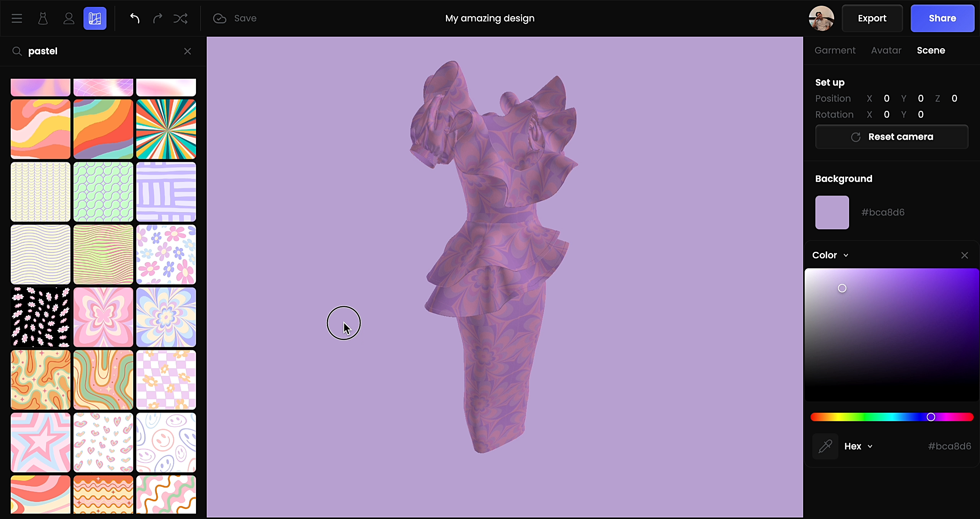Screen dimensions: 980x519
Task: Select the lavender striped blocks pattern
Action: coord(166,192)
